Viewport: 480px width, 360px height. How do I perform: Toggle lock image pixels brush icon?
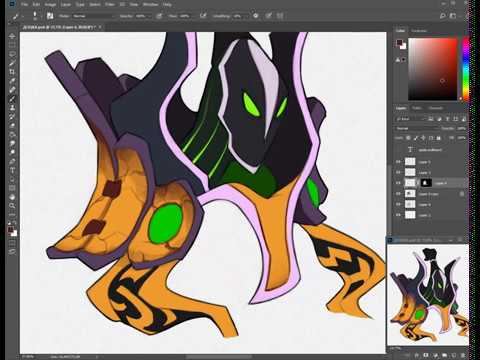[416, 138]
